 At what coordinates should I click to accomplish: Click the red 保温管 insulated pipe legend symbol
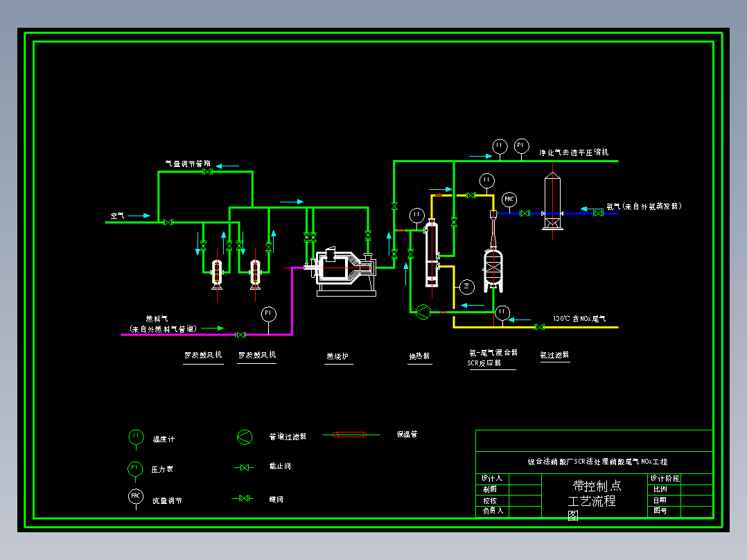pos(350,435)
